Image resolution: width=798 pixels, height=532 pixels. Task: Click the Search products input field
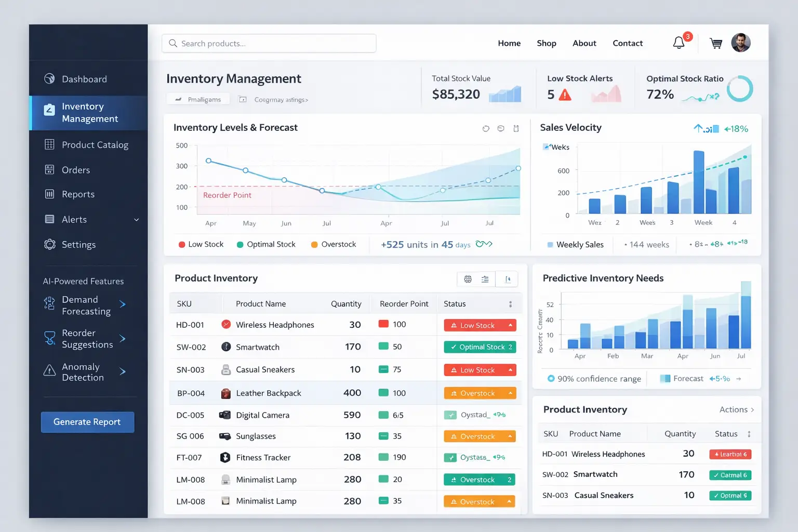tap(269, 44)
